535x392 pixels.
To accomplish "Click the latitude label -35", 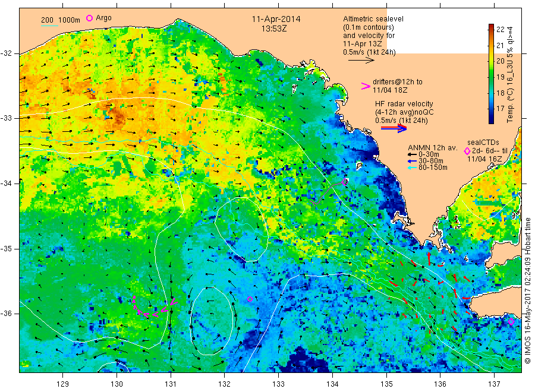I will [x=6, y=248].
